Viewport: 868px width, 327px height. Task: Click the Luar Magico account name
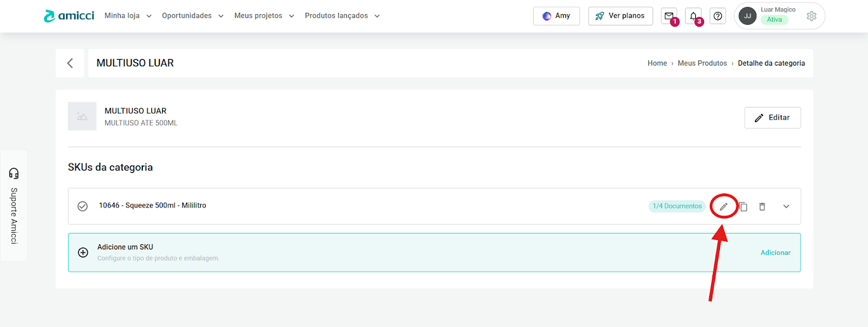(778, 10)
